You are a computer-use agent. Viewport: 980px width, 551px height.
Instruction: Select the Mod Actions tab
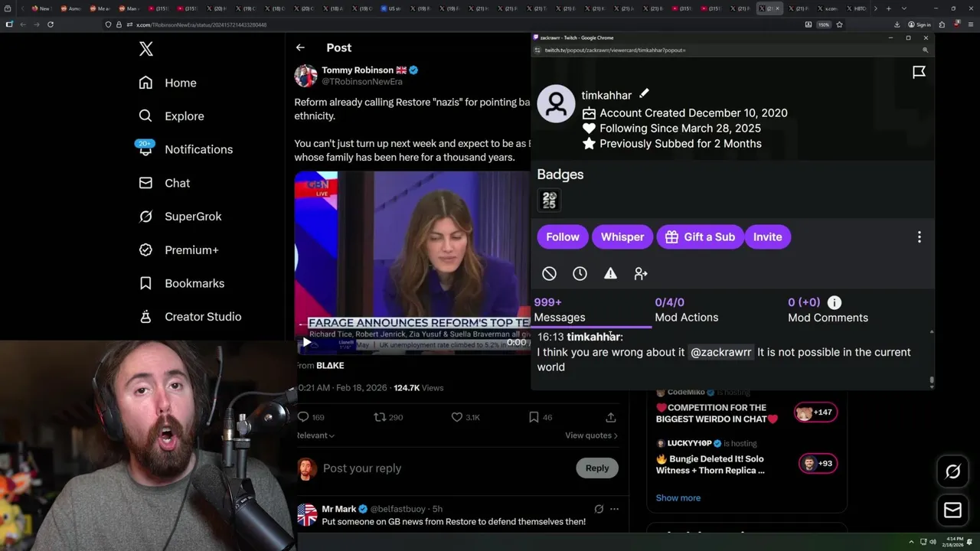coord(687,310)
